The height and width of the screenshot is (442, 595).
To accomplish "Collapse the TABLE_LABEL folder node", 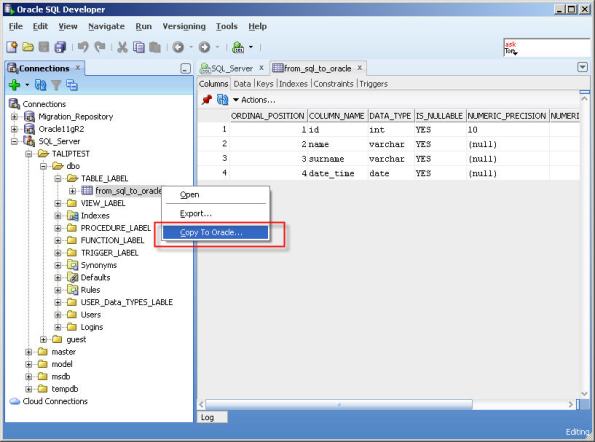I will tap(58, 178).
